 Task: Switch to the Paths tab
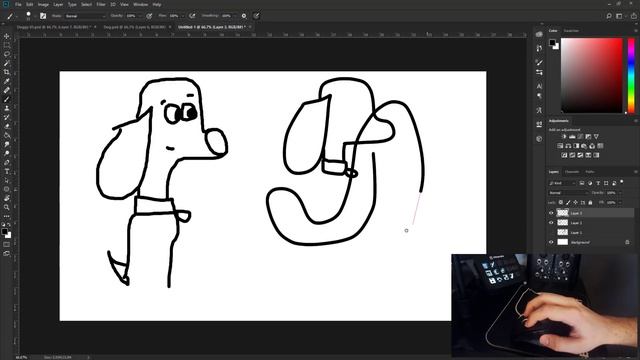[590, 172]
